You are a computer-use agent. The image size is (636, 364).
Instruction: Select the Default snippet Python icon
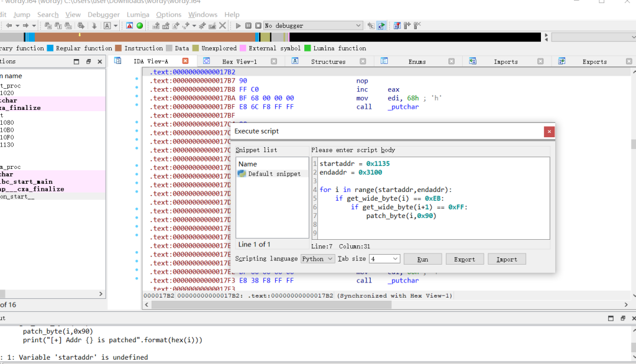tap(242, 174)
